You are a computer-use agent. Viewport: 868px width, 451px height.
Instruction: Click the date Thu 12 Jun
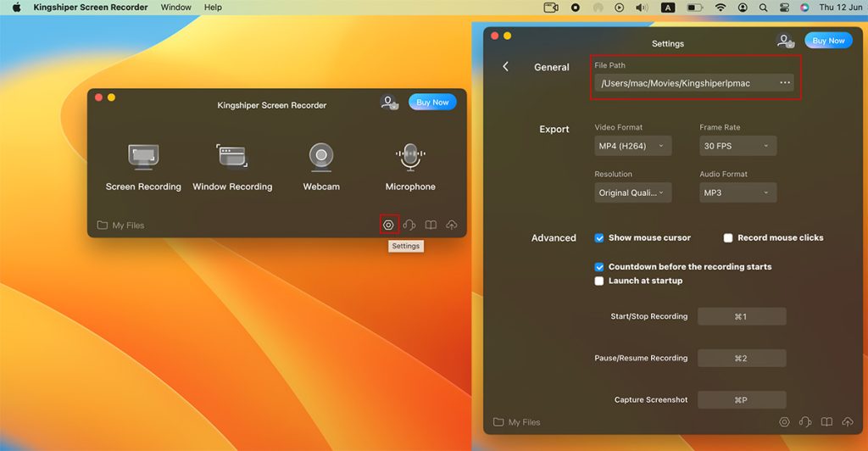click(840, 7)
